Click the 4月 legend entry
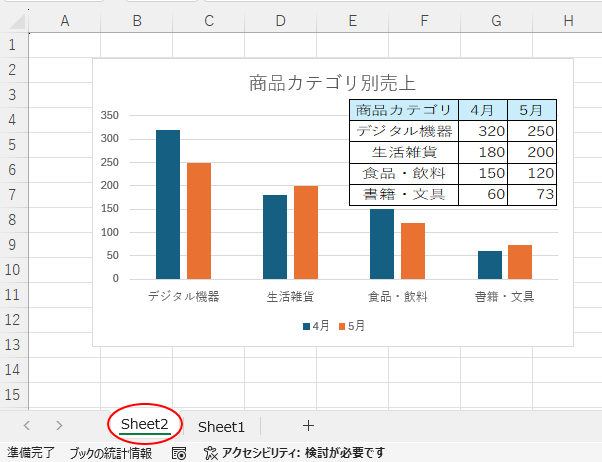This screenshot has width=602, height=462. click(x=316, y=326)
